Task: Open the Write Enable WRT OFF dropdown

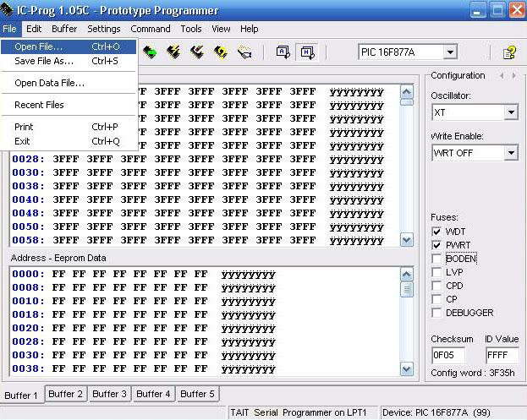Action: (511, 153)
